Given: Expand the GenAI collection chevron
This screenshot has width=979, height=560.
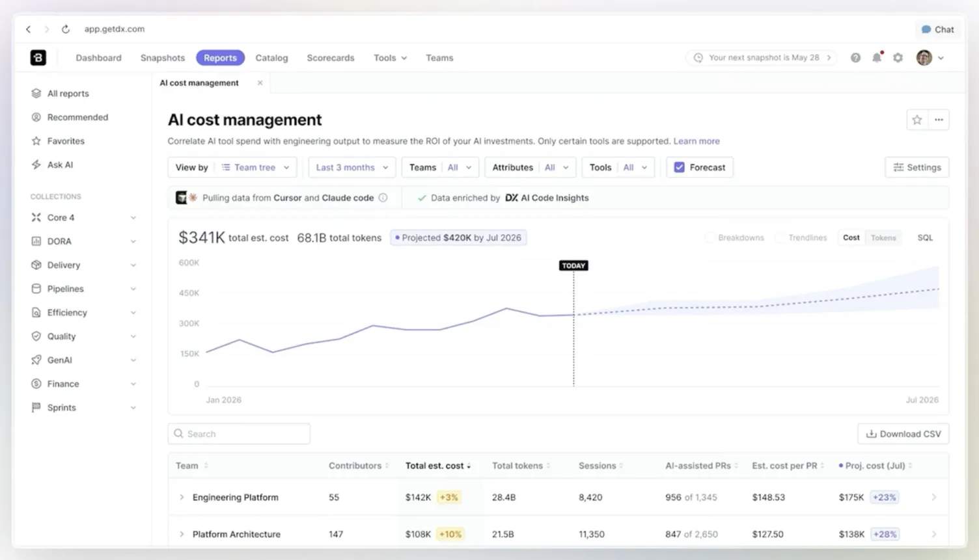Looking at the screenshot, I should click(133, 360).
